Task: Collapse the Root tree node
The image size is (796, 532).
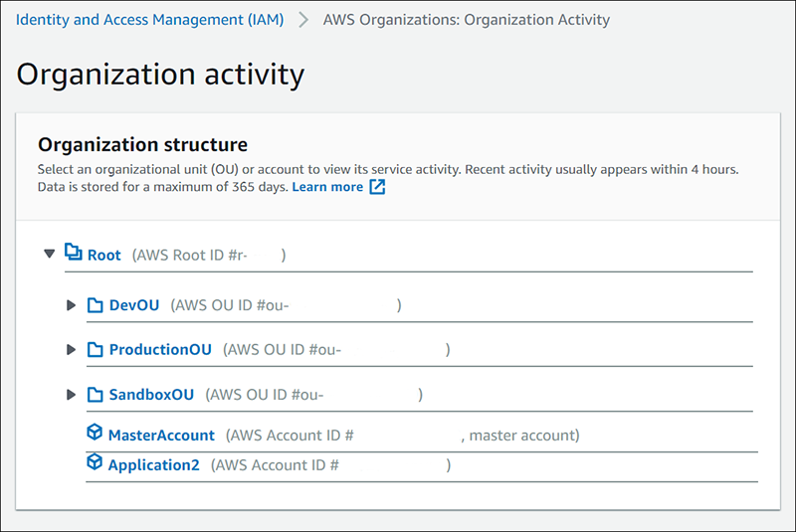Action: pyautogui.click(x=49, y=253)
